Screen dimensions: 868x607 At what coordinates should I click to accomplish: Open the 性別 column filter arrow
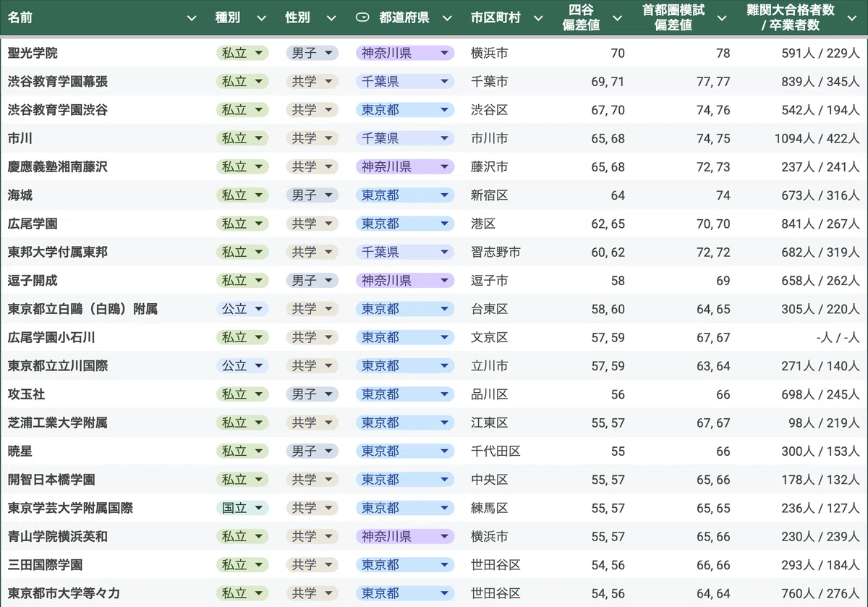tap(331, 18)
